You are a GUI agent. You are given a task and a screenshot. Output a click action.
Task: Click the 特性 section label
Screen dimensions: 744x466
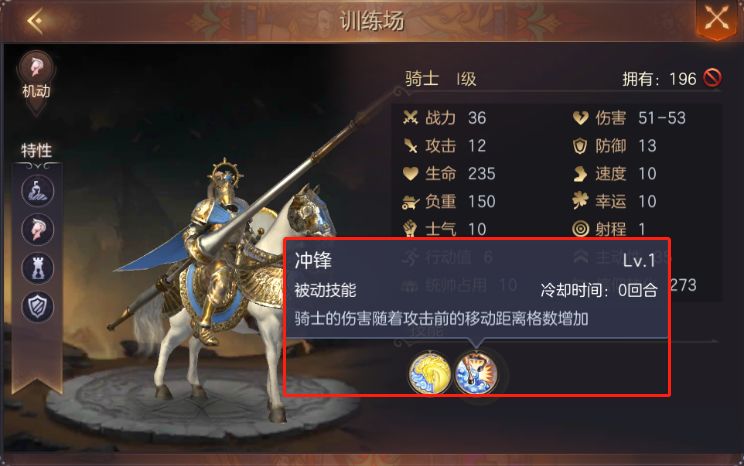(37, 150)
